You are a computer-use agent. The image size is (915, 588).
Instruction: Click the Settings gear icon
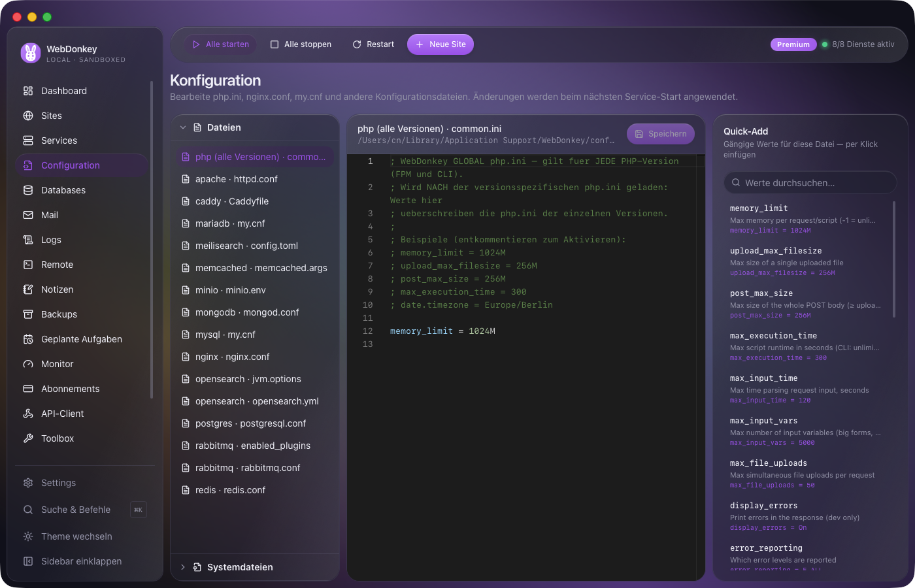point(28,483)
